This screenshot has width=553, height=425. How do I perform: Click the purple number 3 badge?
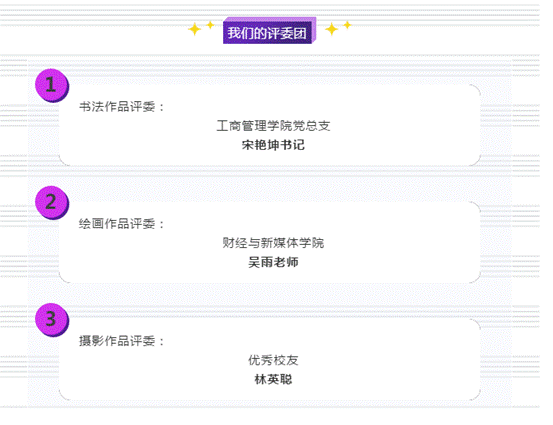52,320
